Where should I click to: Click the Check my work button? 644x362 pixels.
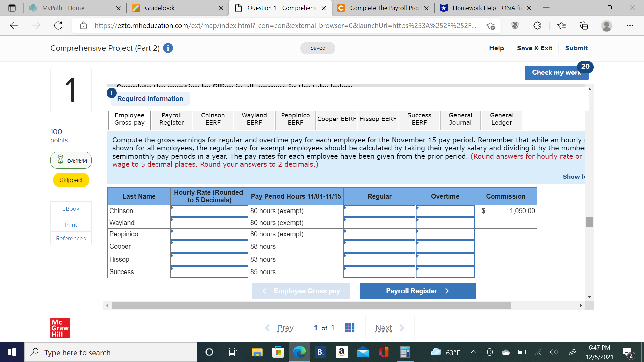tap(554, 73)
